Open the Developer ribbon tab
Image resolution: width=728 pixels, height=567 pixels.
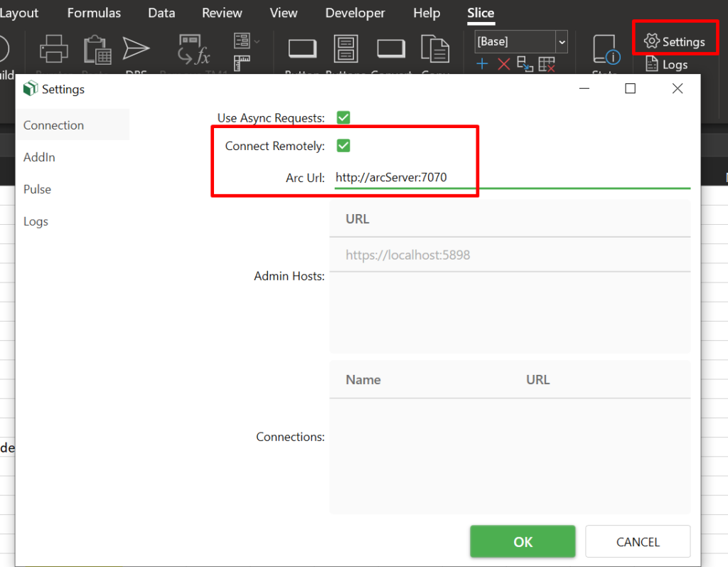[x=355, y=13]
